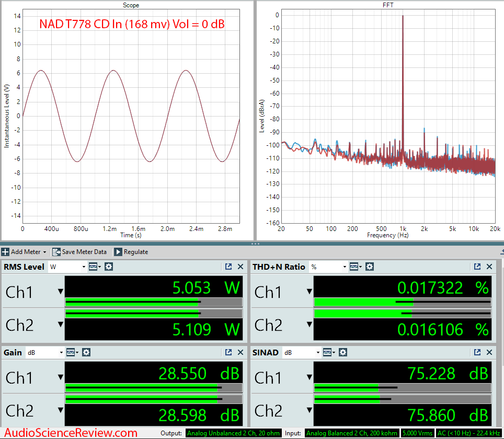The width and height of the screenshot is (504, 439).
Task: Close the Gain meter
Action: point(240,353)
